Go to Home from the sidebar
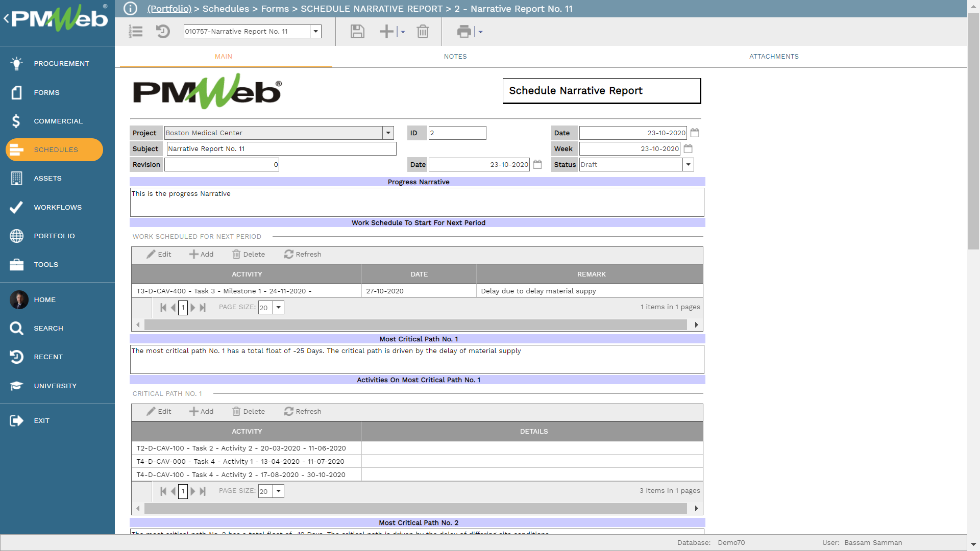980x551 pixels. [x=57, y=299]
